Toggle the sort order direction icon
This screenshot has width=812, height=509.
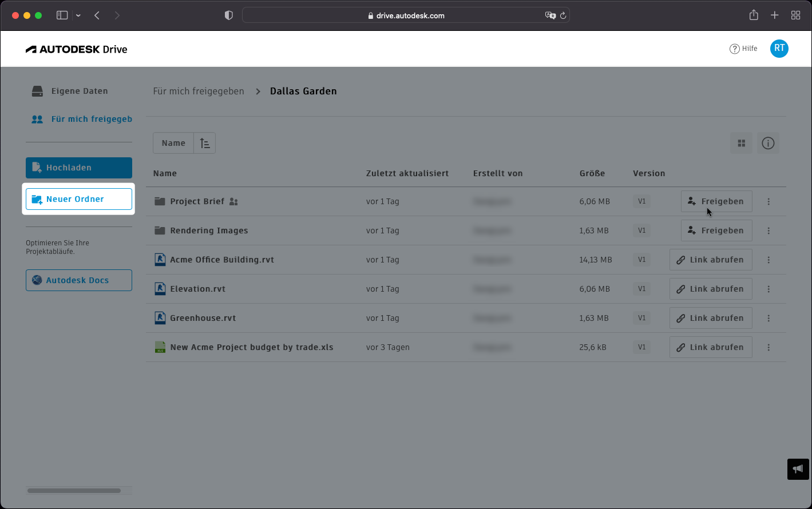point(205,143)
